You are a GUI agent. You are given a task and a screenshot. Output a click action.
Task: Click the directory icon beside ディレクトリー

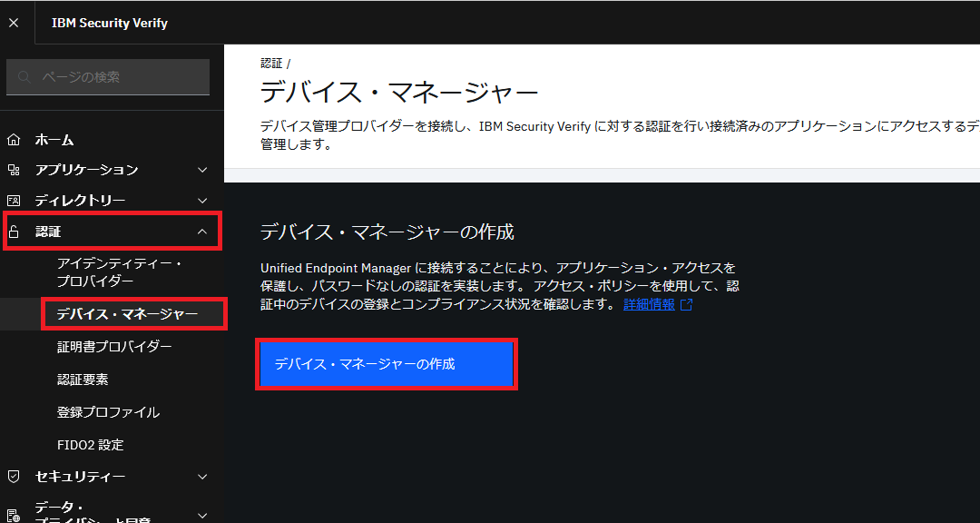coord(13,200)
